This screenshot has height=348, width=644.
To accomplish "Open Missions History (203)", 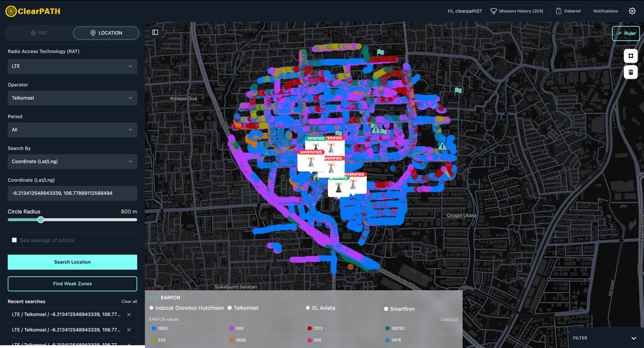I will click(x=517, y=11).
